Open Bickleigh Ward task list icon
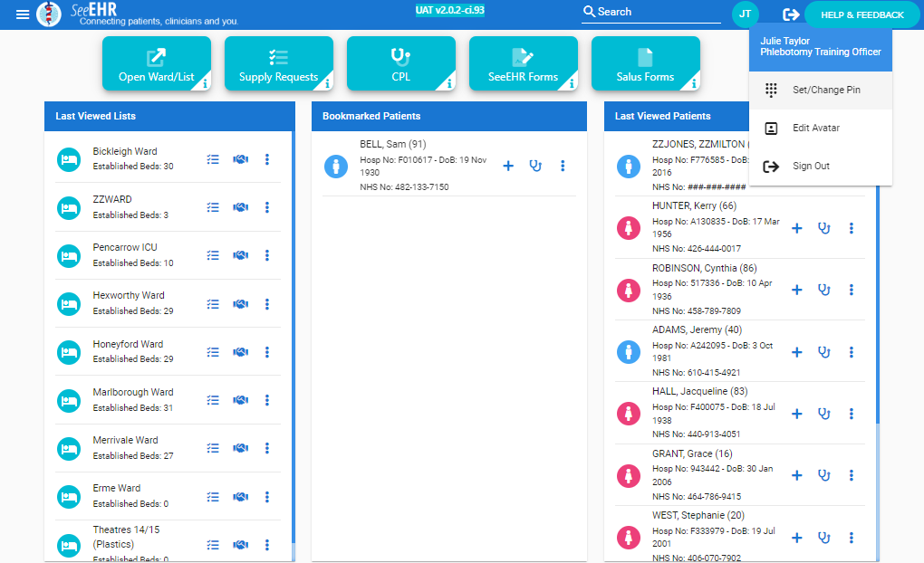The height and width of the screenshot is (563, 924). coord(213,159)
